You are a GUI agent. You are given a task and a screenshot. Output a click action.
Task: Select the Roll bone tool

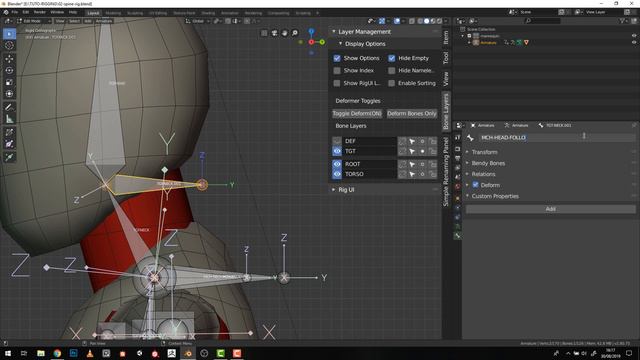[9, 132]
